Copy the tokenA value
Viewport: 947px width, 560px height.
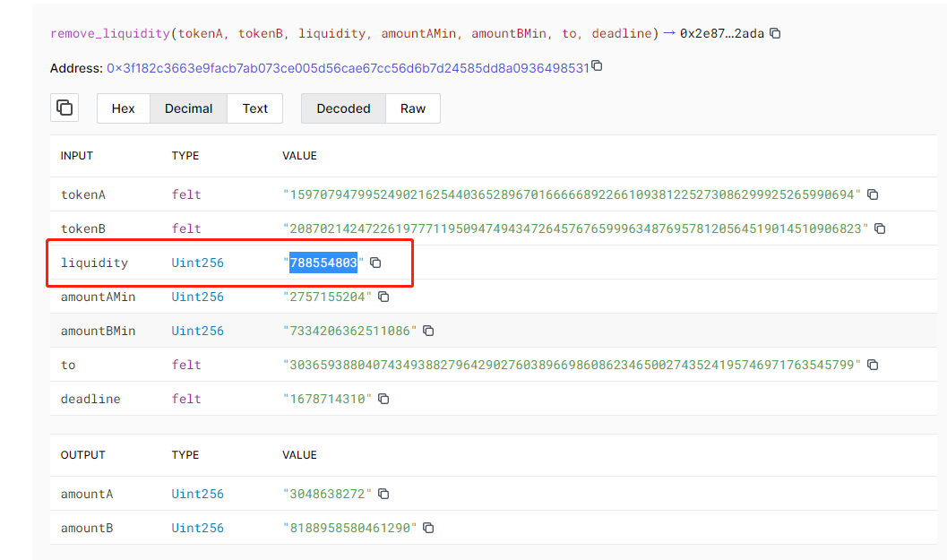(x=873, y=194)
